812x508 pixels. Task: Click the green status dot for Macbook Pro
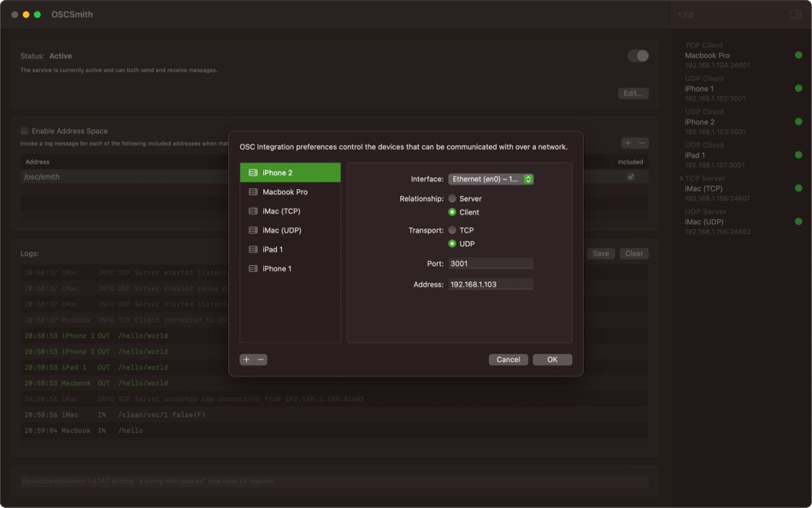click(798, 55)
